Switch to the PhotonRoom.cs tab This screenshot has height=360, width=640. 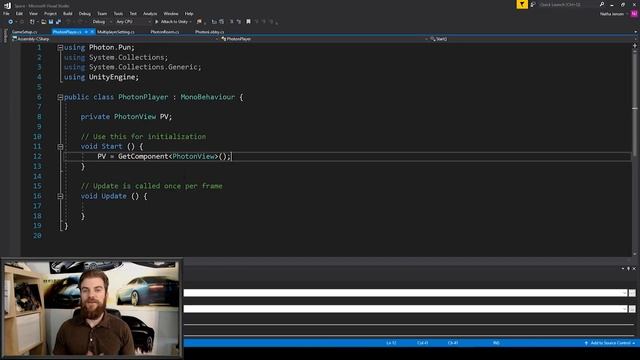164,32
